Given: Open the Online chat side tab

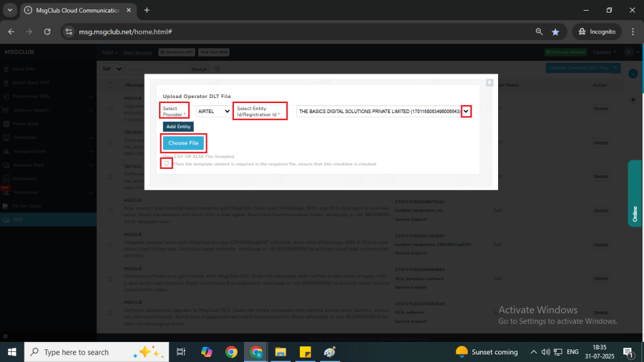Looking at the screenshot, I should pyautogui.click(x=635, y=194).
